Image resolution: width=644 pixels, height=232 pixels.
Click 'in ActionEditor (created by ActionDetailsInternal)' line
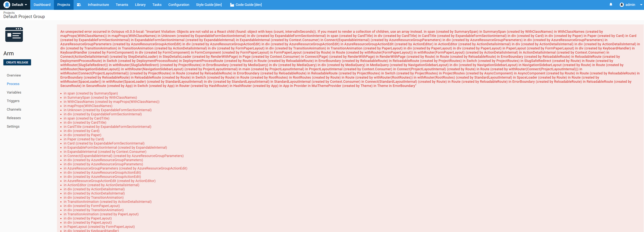101,185
